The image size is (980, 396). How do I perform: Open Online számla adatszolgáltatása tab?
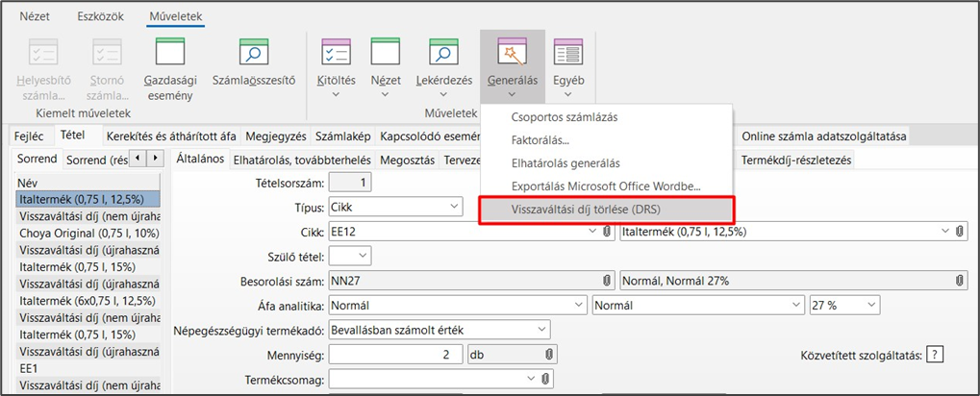823,136
